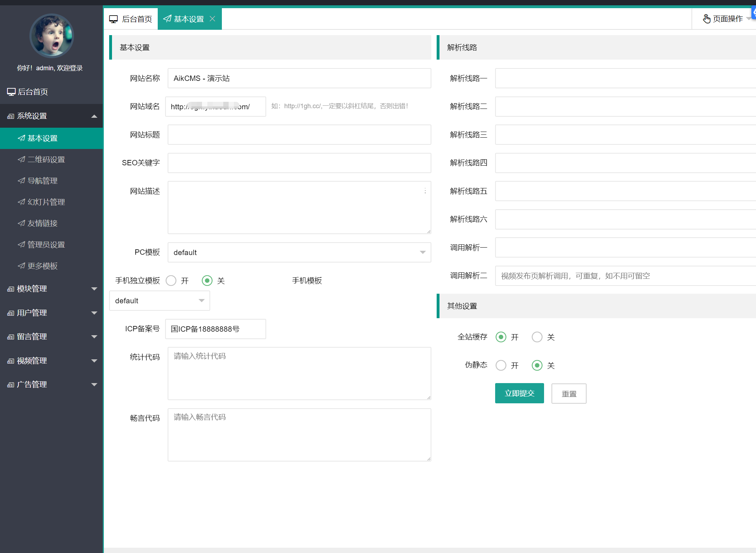Click the monitor icon beside sidebar 后台首页

pyautogui.click(x=11, y=92)
